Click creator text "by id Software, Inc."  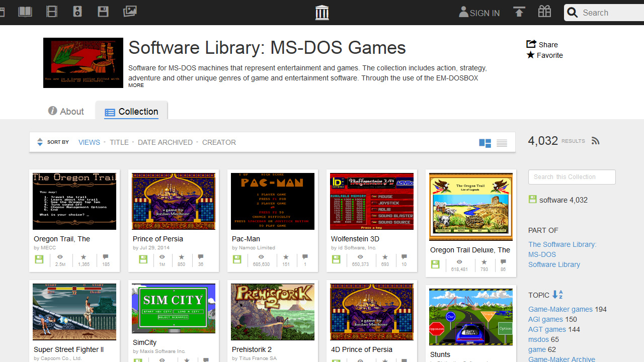pyautogui.click(x=354, y=248)
